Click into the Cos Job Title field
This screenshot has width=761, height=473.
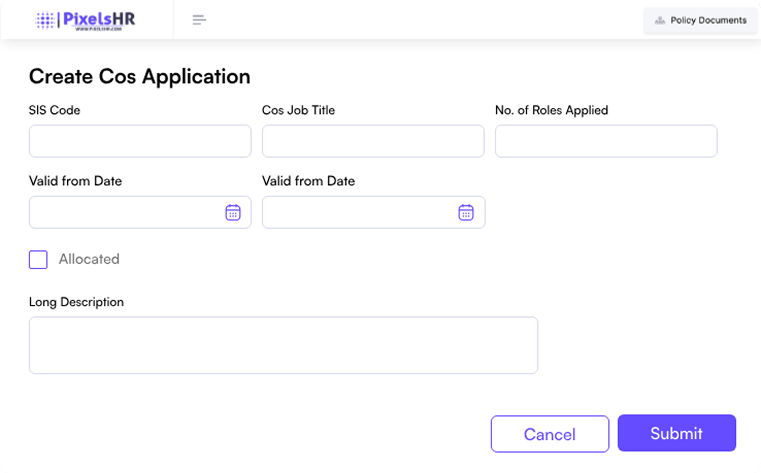[373, 141]
